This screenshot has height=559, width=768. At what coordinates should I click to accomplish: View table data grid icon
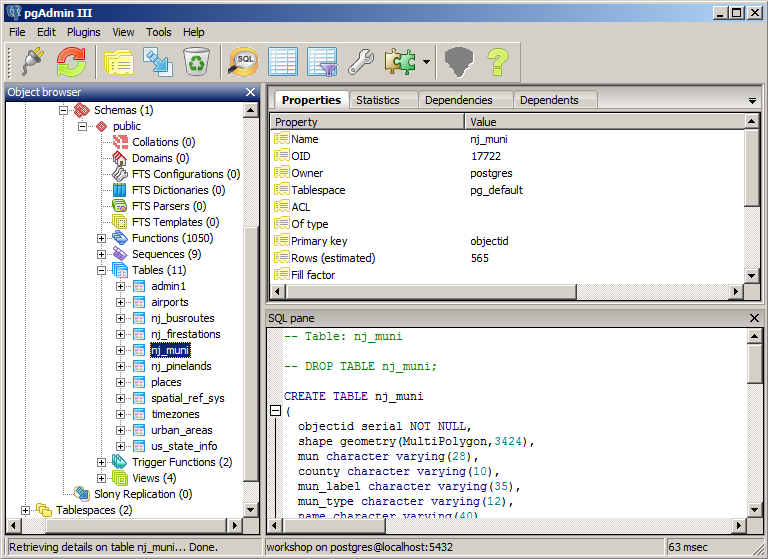(283, 62)
